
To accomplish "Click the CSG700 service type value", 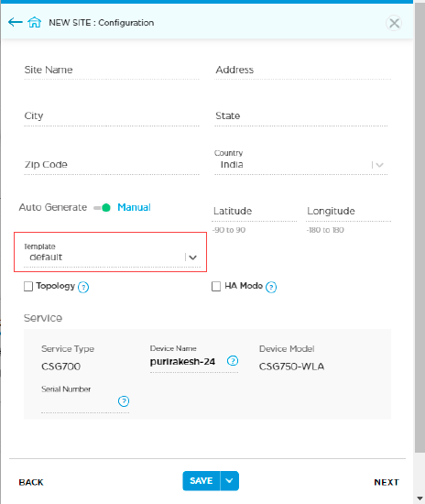I will click(61, 367).
